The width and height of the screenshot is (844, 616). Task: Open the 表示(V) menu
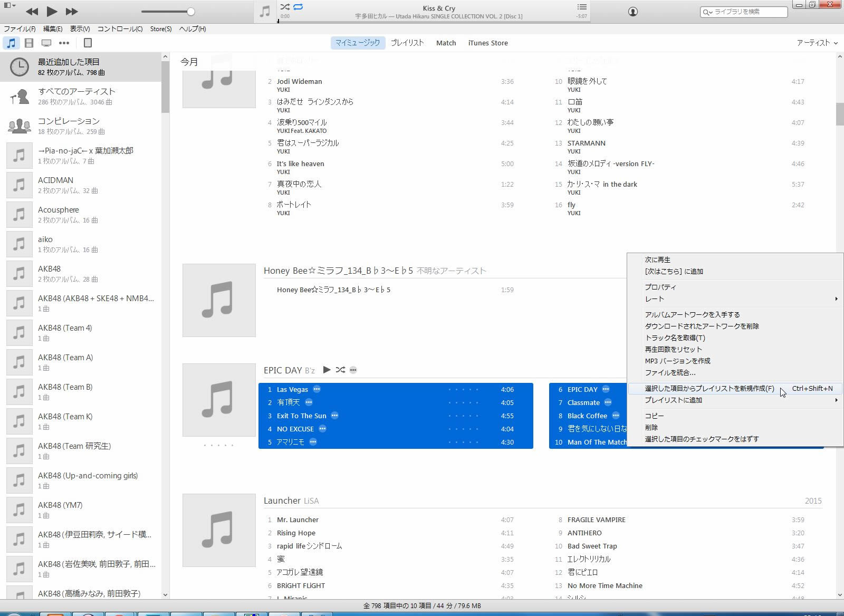coord(80,29)
